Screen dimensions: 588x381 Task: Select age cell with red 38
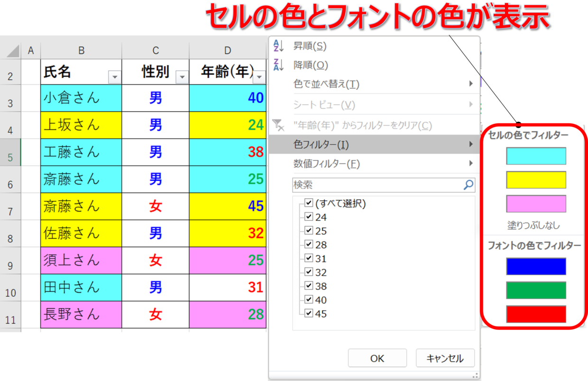tap(228, 152)
